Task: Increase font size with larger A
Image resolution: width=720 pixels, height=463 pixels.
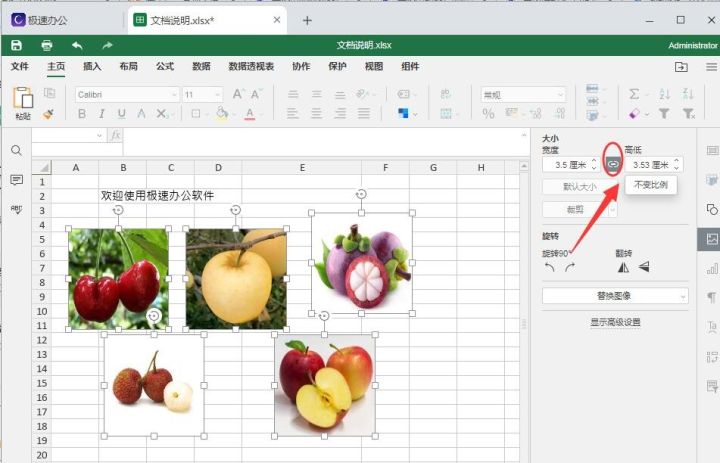Action: point(238,94)
